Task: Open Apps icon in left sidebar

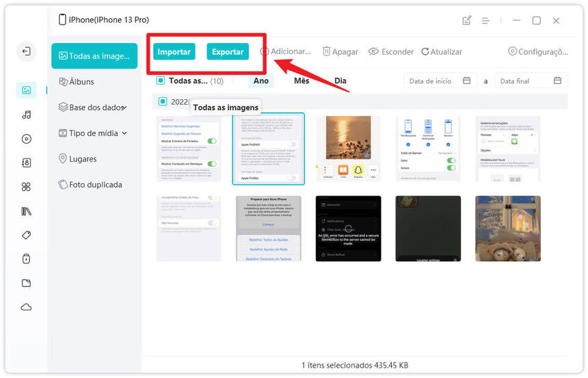Action: click(26, 187)
